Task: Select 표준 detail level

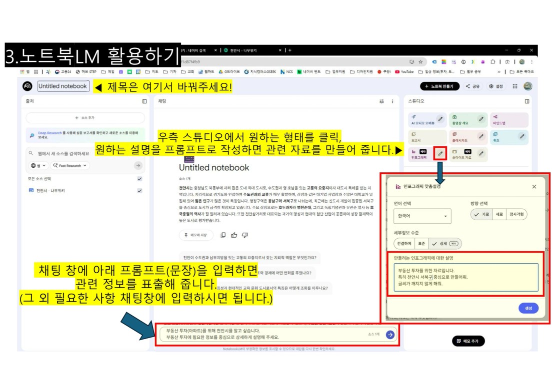Action: pyautogui.click(x=421, y=244)
